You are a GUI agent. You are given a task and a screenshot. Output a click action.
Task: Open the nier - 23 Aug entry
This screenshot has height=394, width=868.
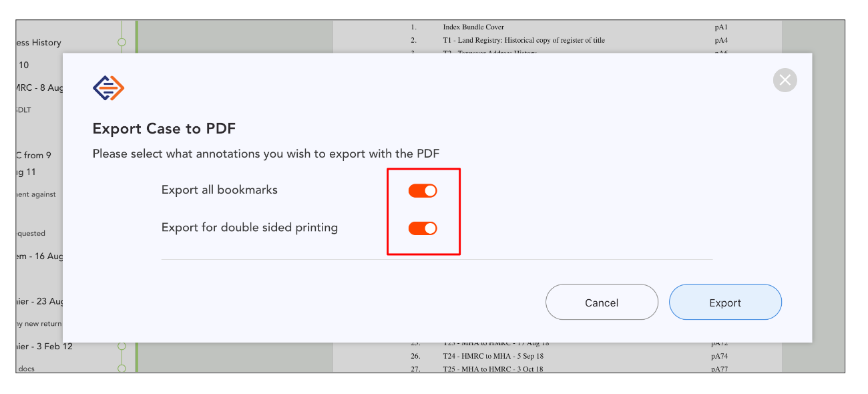point(39,301)
